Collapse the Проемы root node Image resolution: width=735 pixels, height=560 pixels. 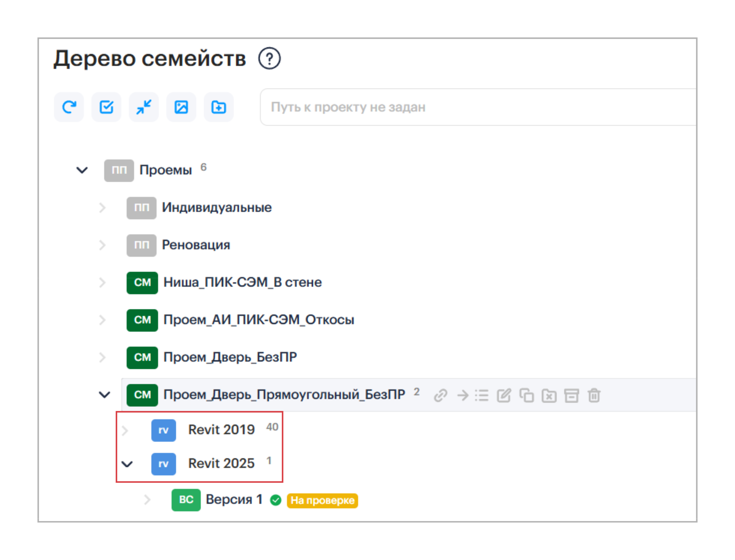(82, 170)
